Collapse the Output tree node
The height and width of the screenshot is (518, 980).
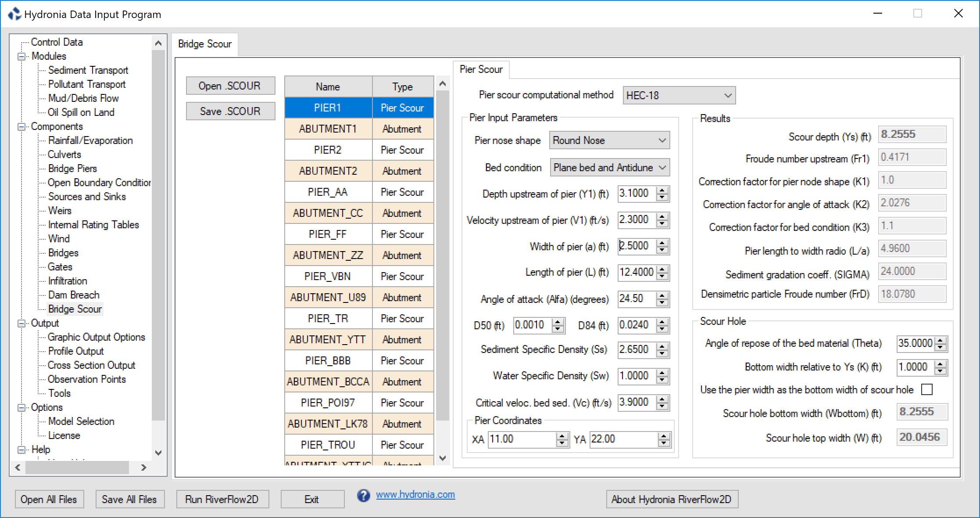coord(21,324)
